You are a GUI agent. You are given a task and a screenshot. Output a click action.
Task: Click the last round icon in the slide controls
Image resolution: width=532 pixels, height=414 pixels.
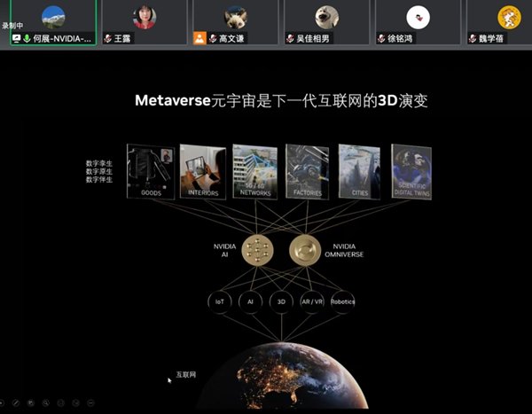coord(90,402)
